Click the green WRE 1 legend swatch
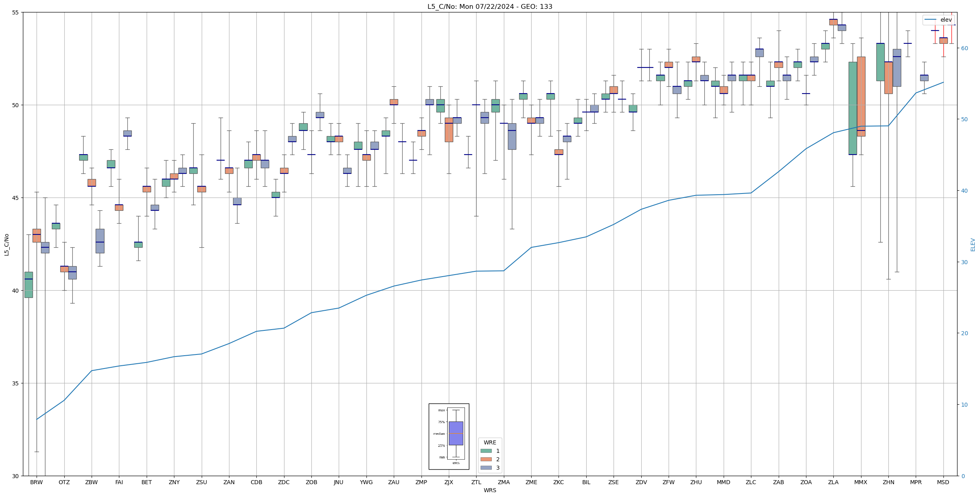980x497 pixels. click(x=486, y=451)
